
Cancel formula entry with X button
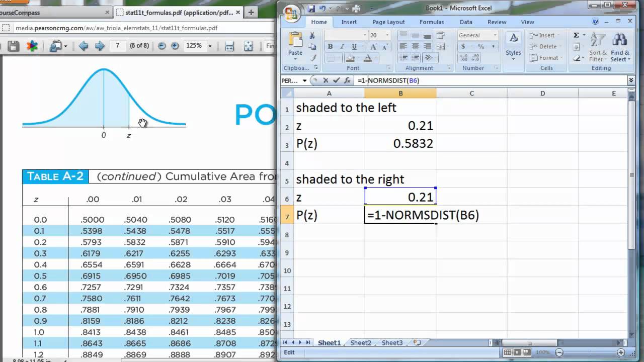[326, 80]
